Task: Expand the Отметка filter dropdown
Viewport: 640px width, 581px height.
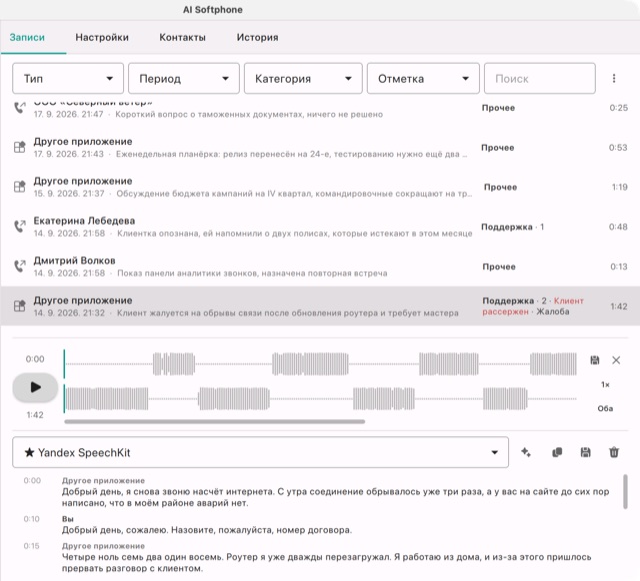Action: pyautogui.click(x=423, y=78)
